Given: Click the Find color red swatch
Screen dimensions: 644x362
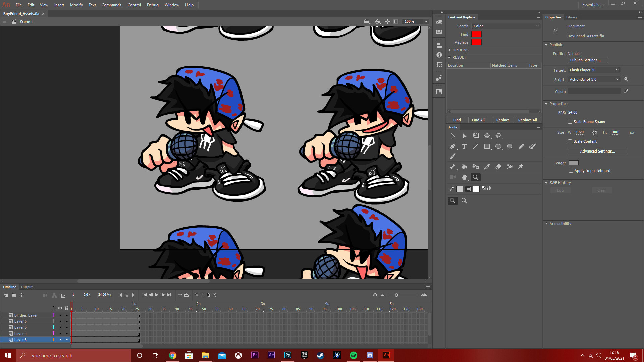Looking at the screenshot, I should pyautogui.click(x=476, y=34).
